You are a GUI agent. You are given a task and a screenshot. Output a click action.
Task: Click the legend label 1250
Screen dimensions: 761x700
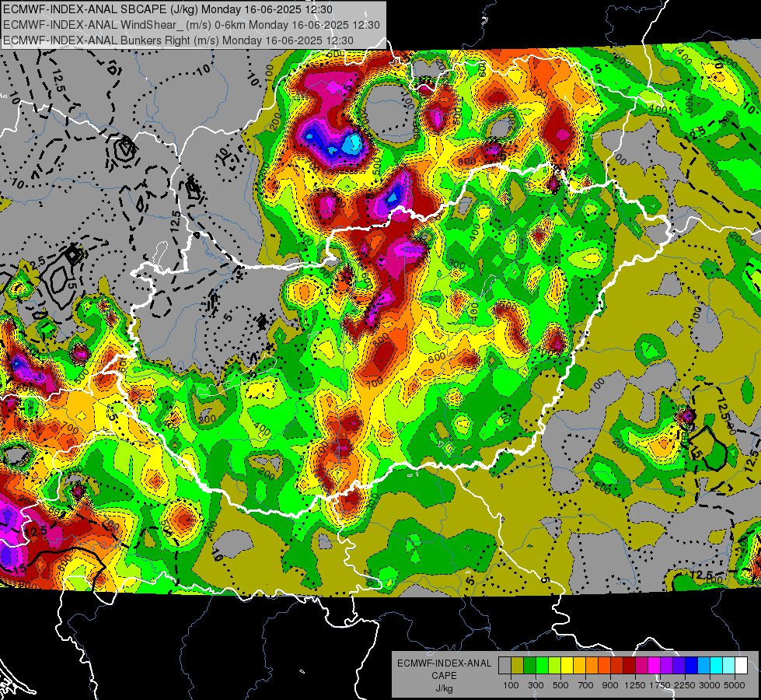pyautogui.click(x=635, y=685)
